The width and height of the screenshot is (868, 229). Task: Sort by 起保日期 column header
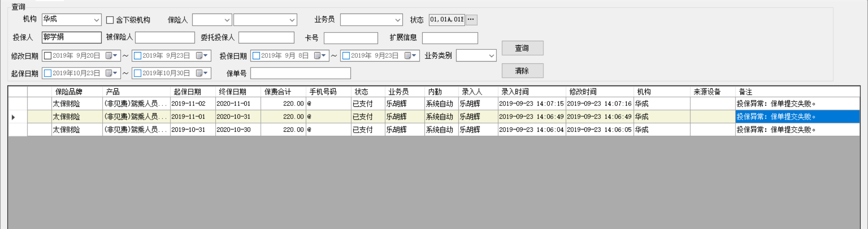(193, 92)
